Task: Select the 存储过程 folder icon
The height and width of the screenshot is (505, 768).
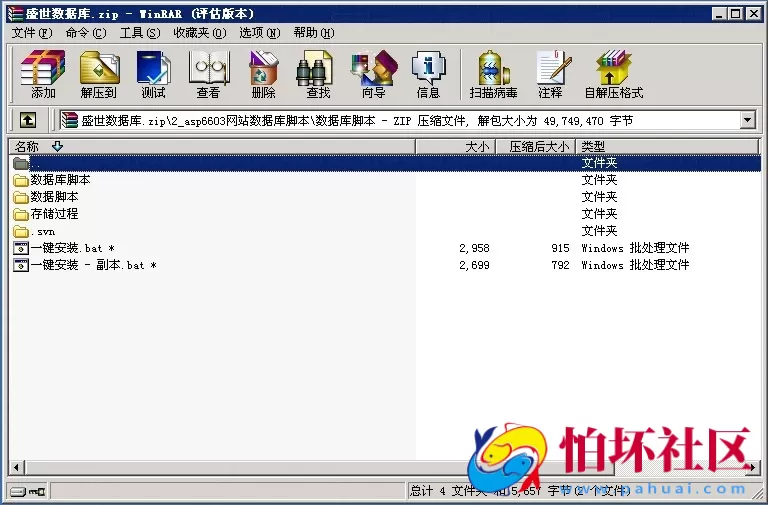Action: (x=21, y=214)
